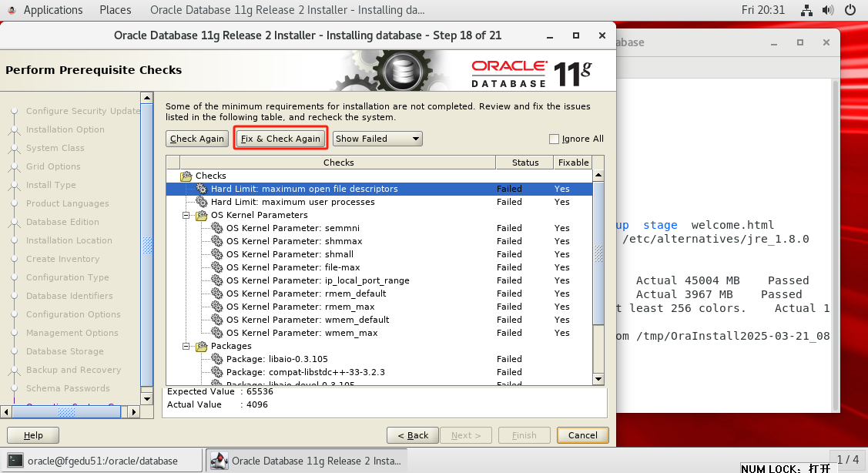
Task: Click the Backup and Recovery step in sidebar
Action: [x=74, y=370]
